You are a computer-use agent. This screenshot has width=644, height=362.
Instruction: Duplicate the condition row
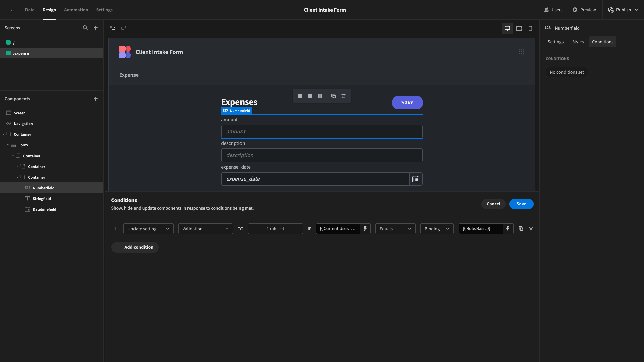pyautogui.click(x=521, y=229)
